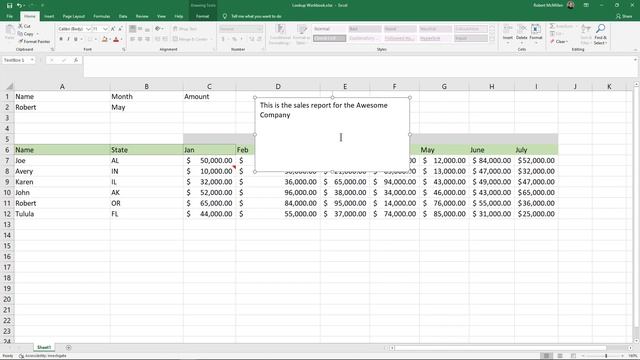Image resolution: width=640 pixels, height=360 pixels.
Task: Open the fill color dropdown arrow
Action: [109, 39]
